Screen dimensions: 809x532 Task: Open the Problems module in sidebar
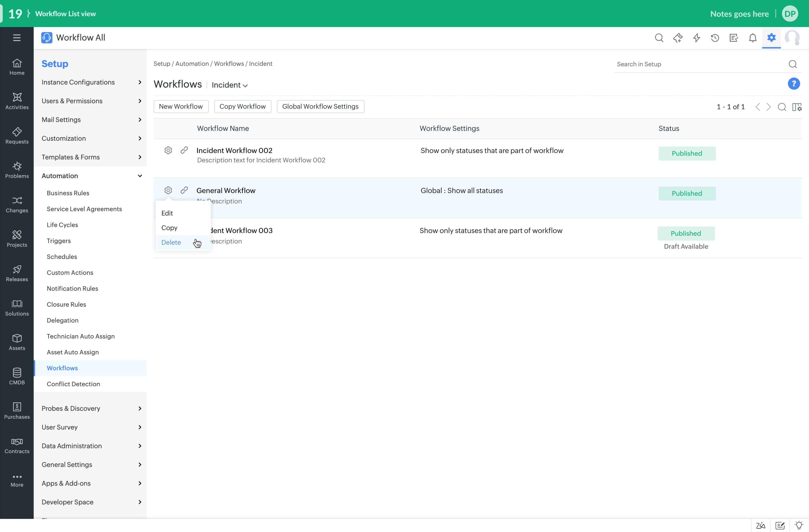pos(17,170)
